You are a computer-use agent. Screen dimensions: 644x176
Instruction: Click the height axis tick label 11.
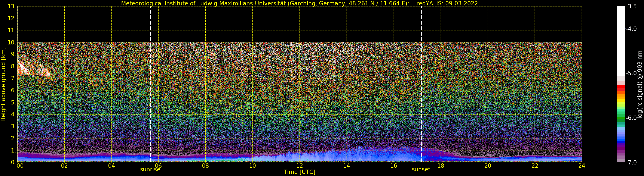(12, 31)
